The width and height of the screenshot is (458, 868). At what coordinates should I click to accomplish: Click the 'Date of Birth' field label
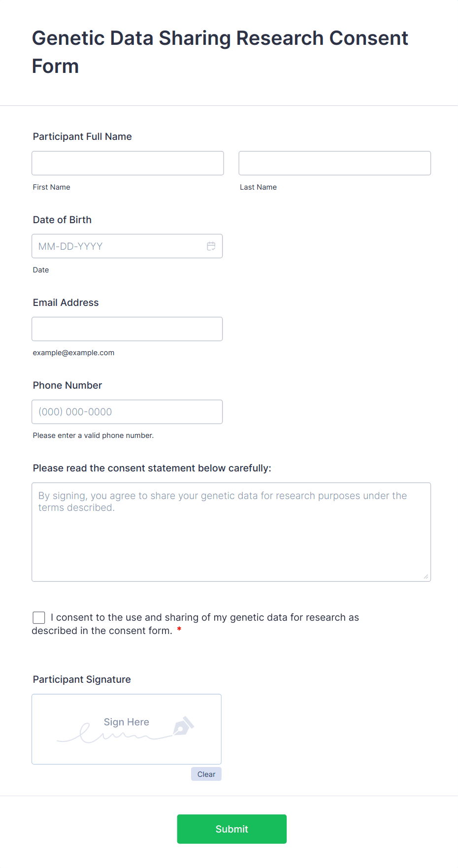pos(62,220)
